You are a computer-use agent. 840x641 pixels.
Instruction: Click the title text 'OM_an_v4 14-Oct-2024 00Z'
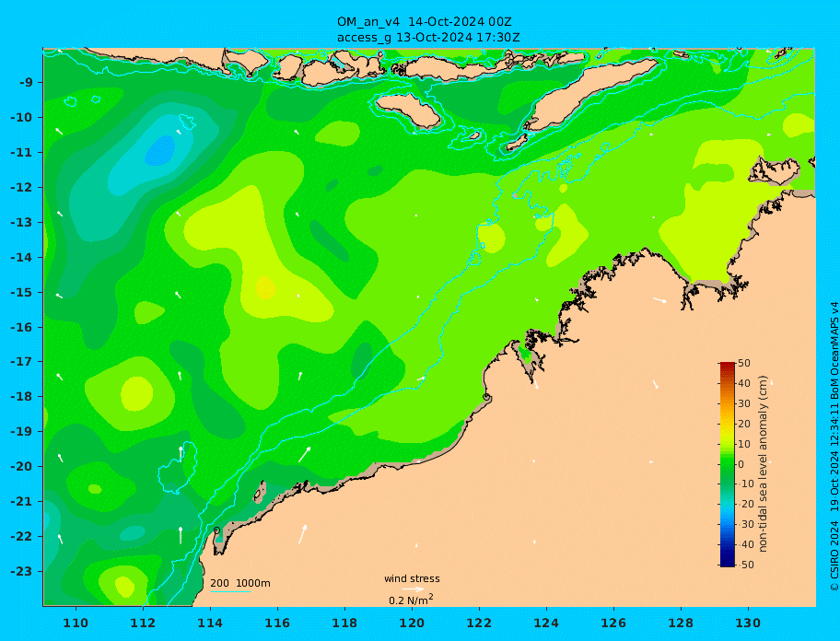[424, 22]
